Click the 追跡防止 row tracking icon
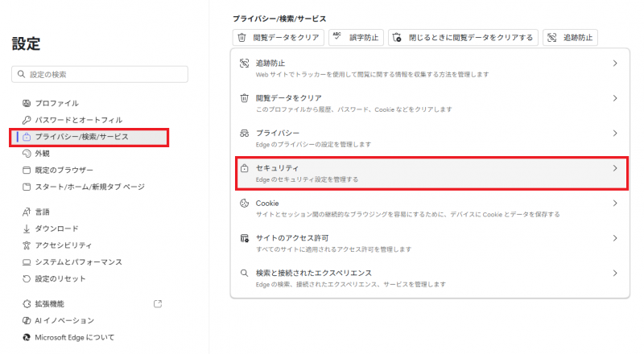Viewport: 644px width, 354px height. click(244, 63)
